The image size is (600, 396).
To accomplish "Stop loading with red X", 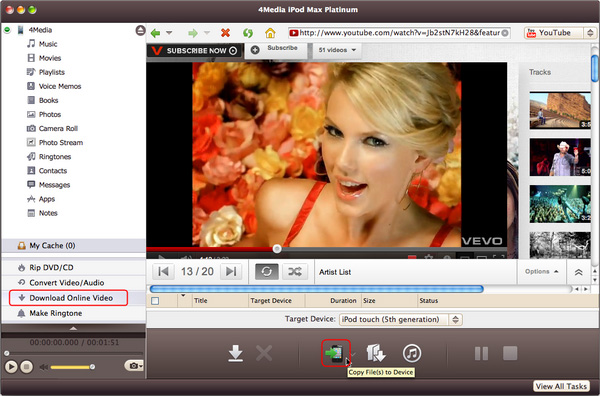I will tap(225, 33).
